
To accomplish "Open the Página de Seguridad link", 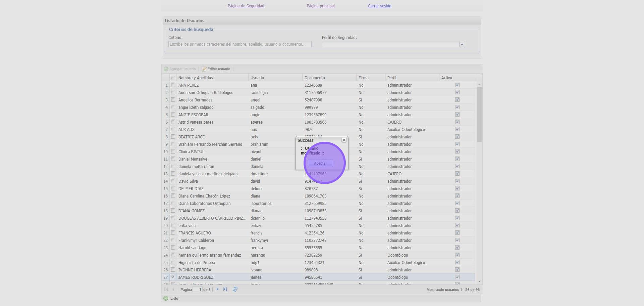I will 246,6.
